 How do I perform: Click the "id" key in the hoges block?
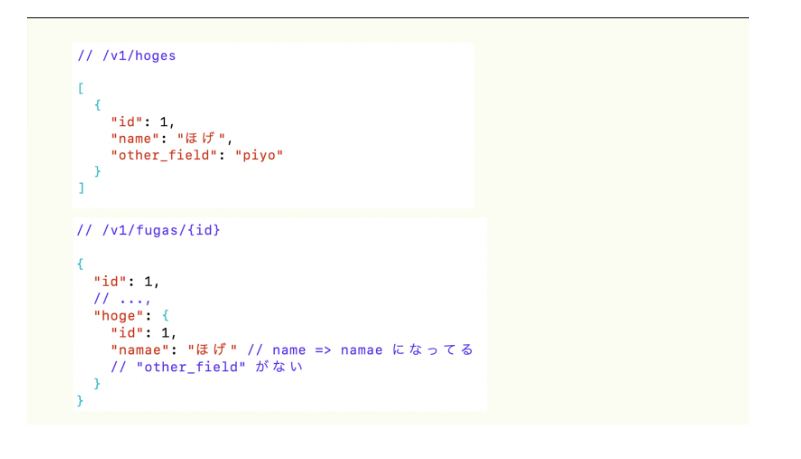[127, 122]
